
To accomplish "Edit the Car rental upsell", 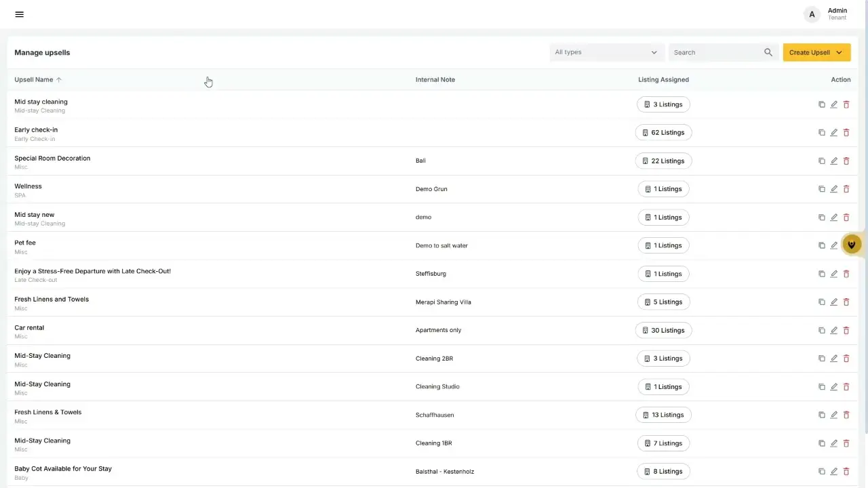I will pos(834,330).
